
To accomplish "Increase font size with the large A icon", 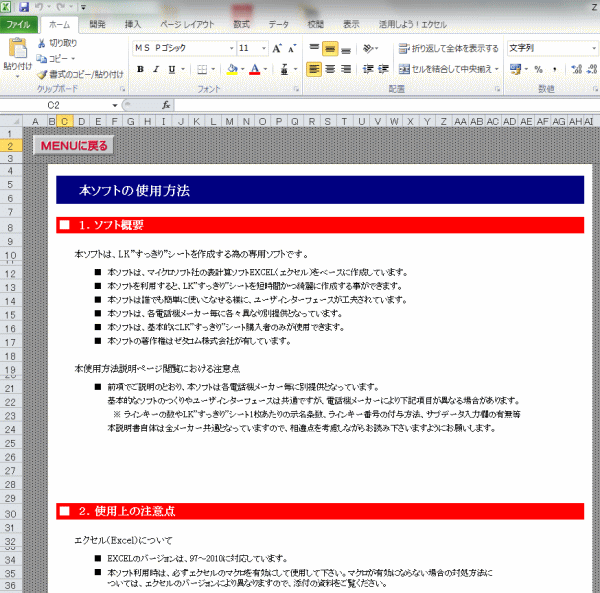I will pos(277,49).
